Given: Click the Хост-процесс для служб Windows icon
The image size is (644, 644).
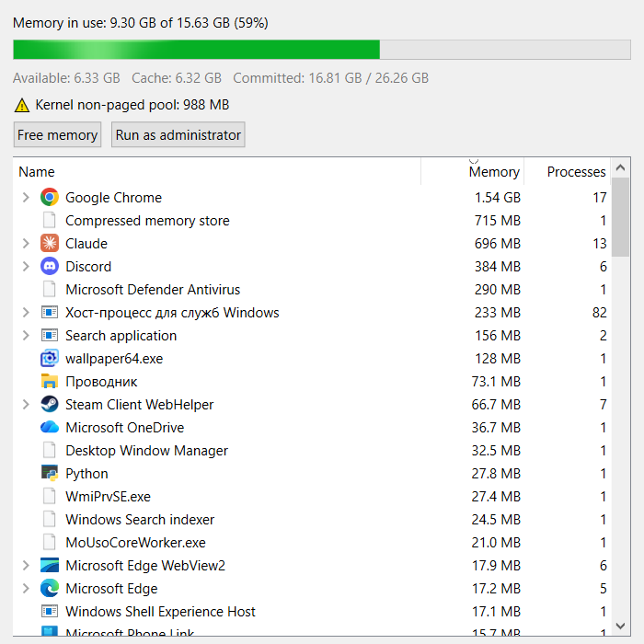Looking at the screenshot, I should [x=50, y=313].
